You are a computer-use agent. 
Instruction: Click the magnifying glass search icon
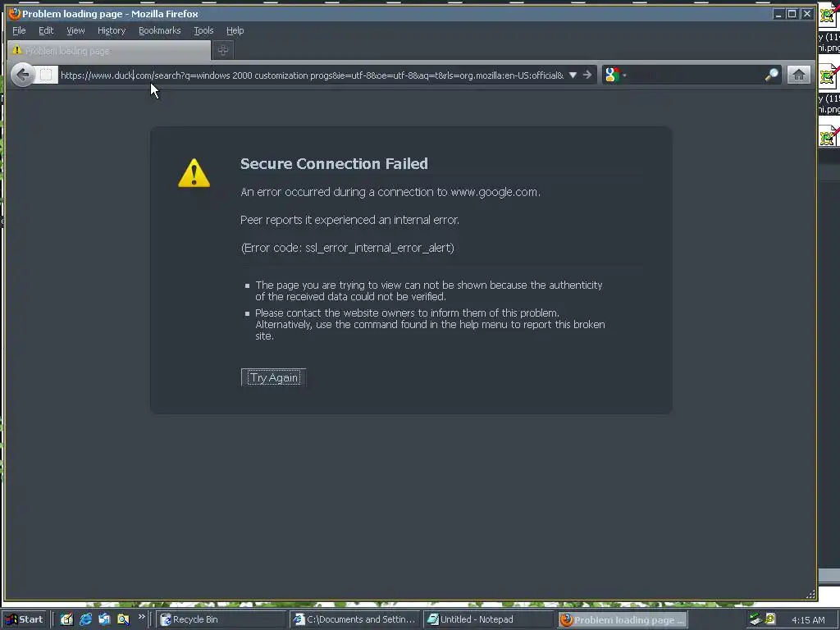click(771, 75)
